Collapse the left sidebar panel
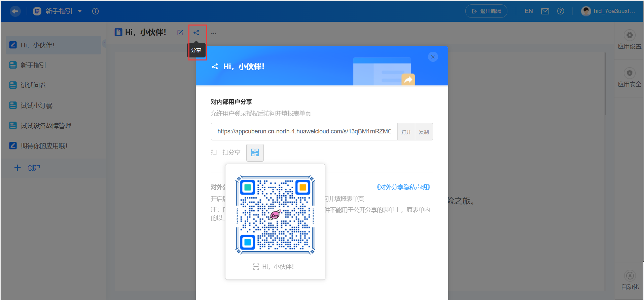644x300 pixels. [105, 43]
